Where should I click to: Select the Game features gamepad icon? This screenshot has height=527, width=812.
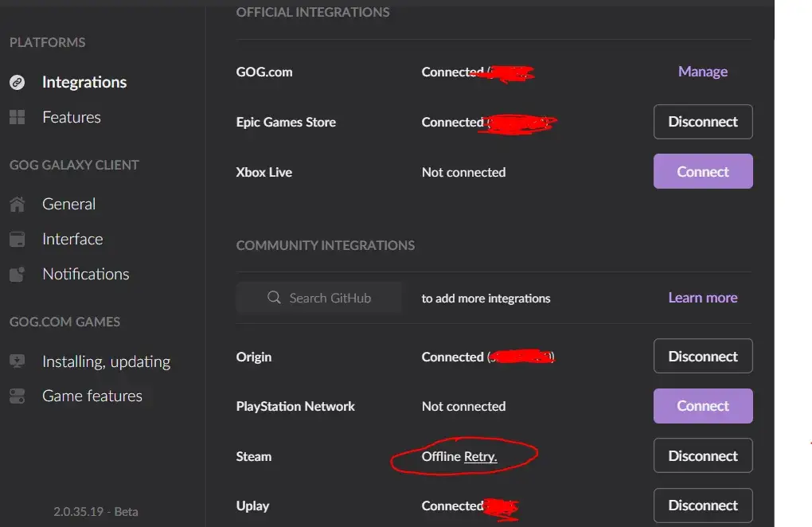tap(18, 396)
